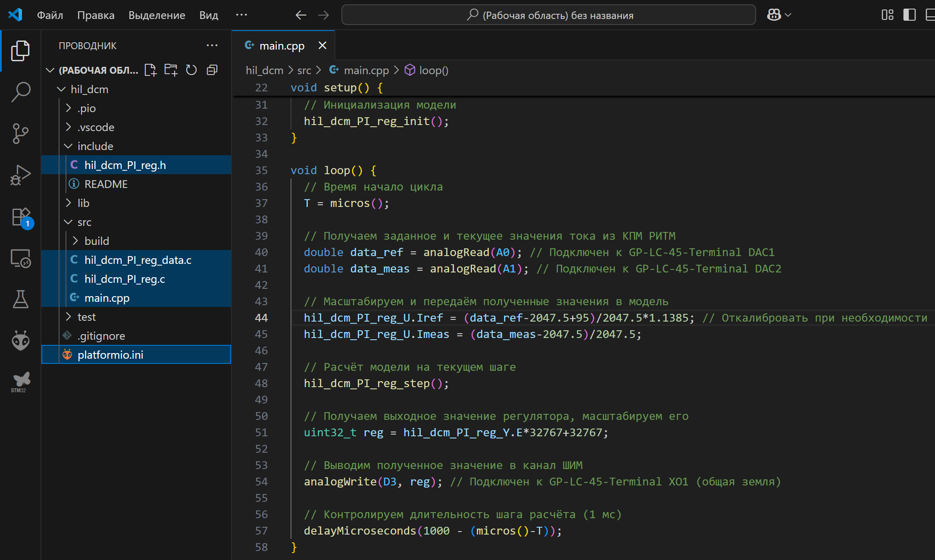
Task: Click New File icon in explorer
Action: 150,70
